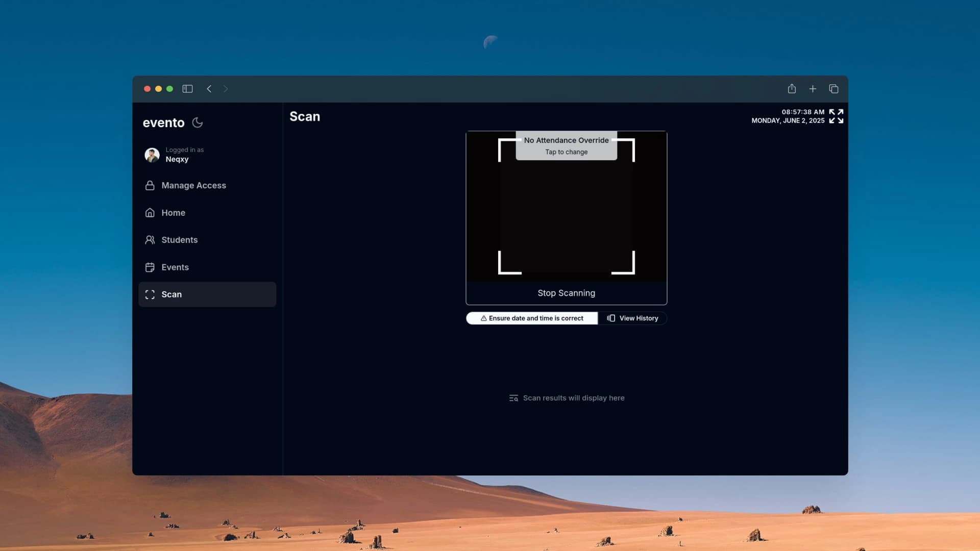Click the warning triangle icon

tap(483, 318)
